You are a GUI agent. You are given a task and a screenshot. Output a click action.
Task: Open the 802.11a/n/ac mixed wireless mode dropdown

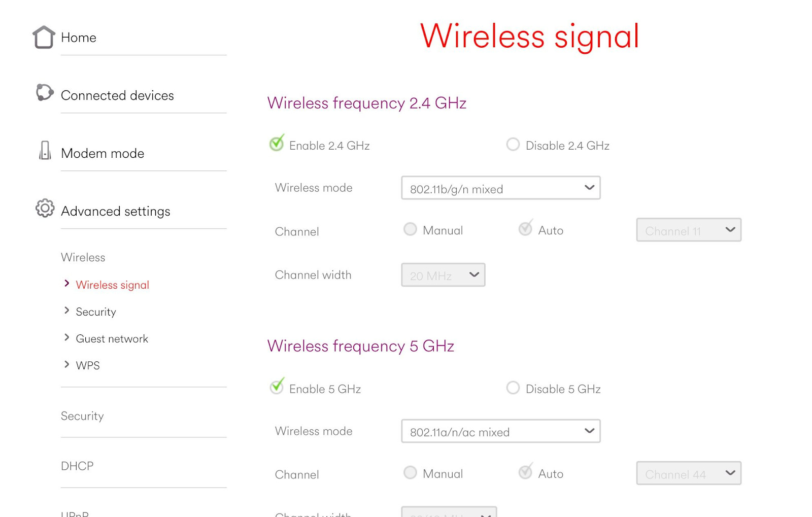[x=500, y=431]
